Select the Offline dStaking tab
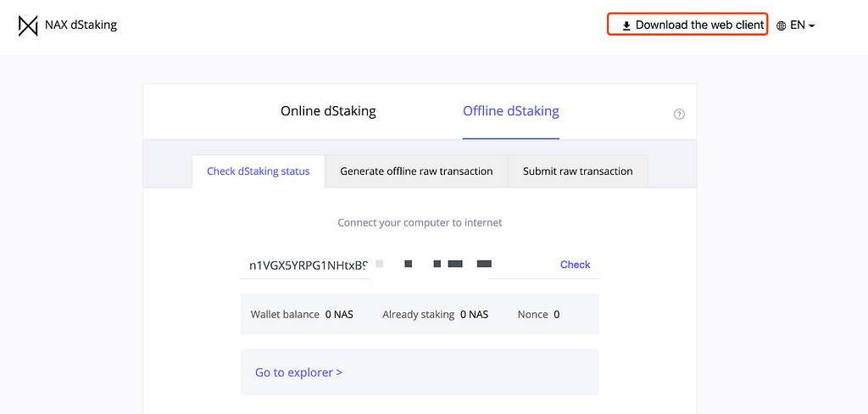The width and height of the screenshot is (868, 414). pyautogui.click(x=511, y=111)
